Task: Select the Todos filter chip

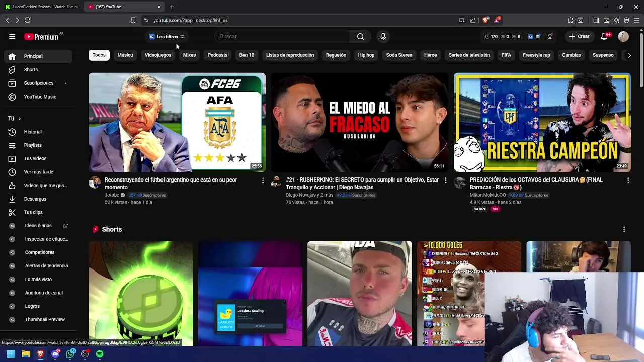Action: (99, 55)
